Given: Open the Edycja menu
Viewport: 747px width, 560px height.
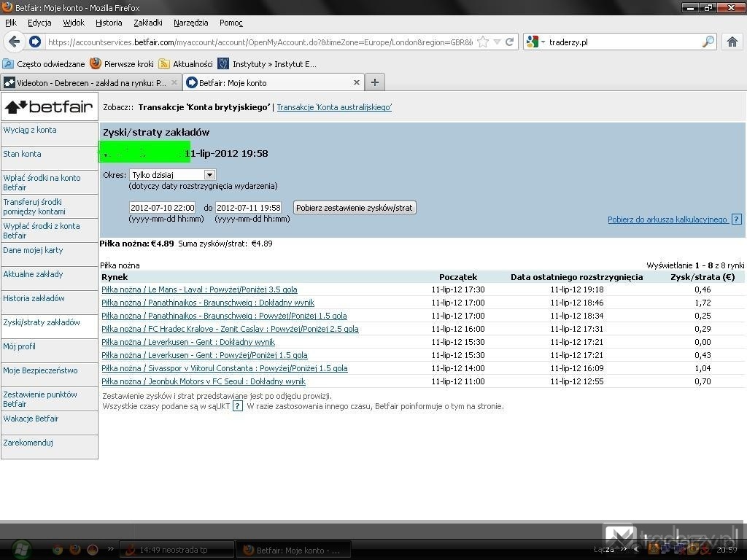Looking at the screenshot, I should [39, 23].
